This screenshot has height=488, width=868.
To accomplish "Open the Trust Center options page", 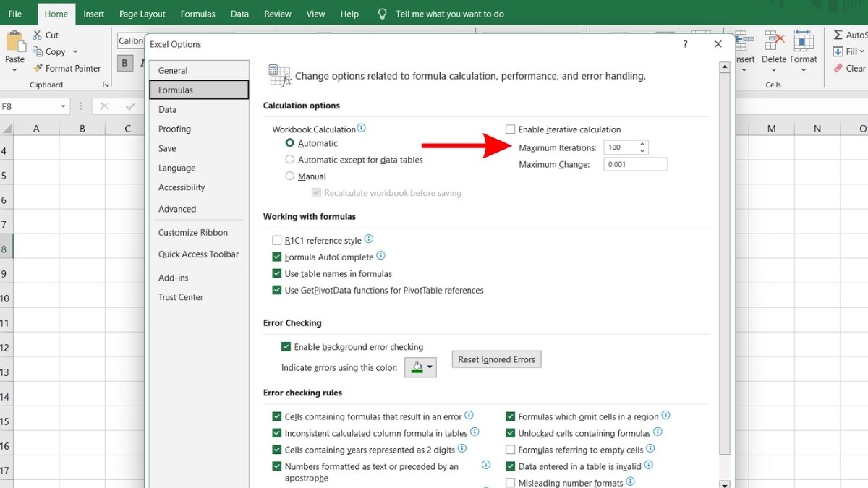I will 180,296.
